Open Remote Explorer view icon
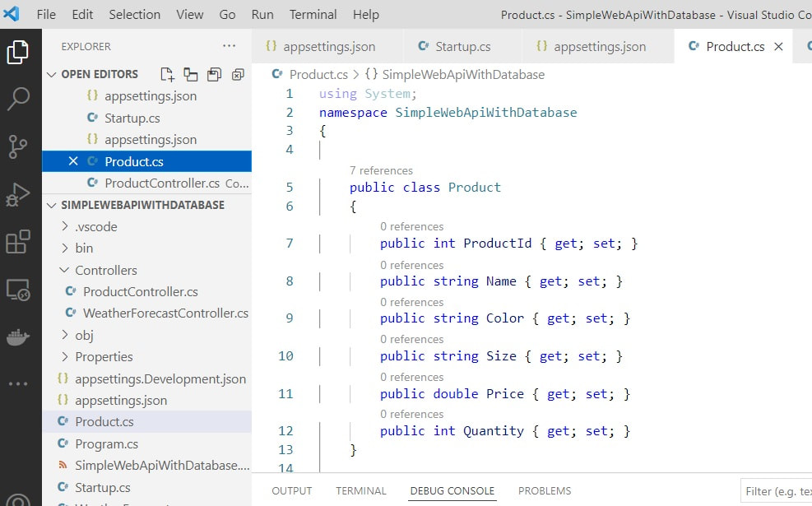812x506 pixels. (17, 290)
